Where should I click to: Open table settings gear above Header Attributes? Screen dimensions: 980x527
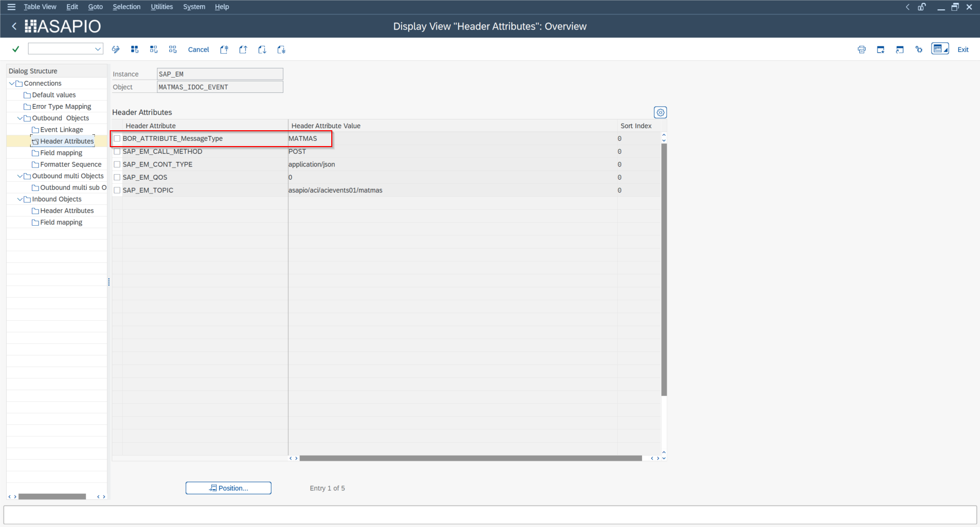(x=660, y=112)
